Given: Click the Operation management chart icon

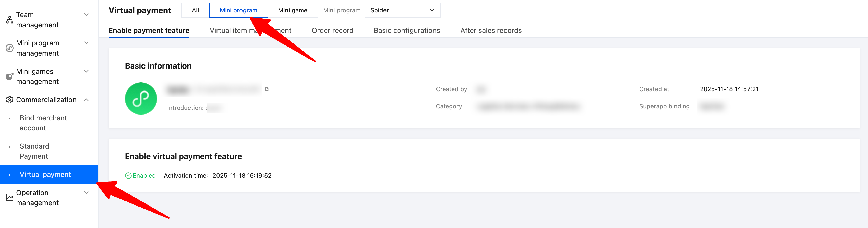Looking at the screenshot, I should click(9, 198).
